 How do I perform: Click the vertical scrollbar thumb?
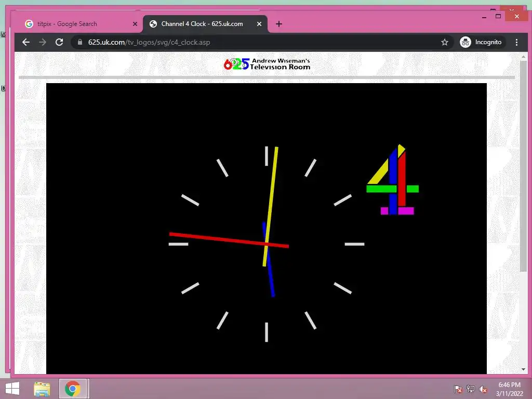pos(524,166)
